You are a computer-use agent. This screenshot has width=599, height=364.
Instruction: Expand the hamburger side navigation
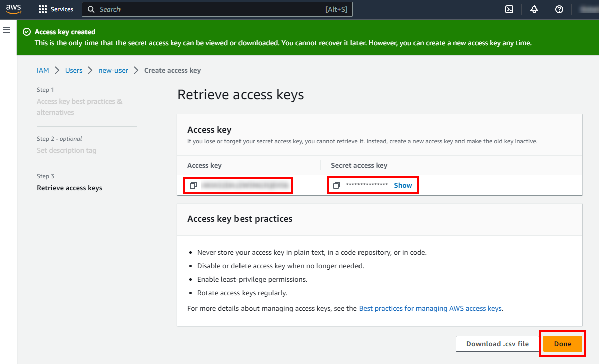(7, 30)
